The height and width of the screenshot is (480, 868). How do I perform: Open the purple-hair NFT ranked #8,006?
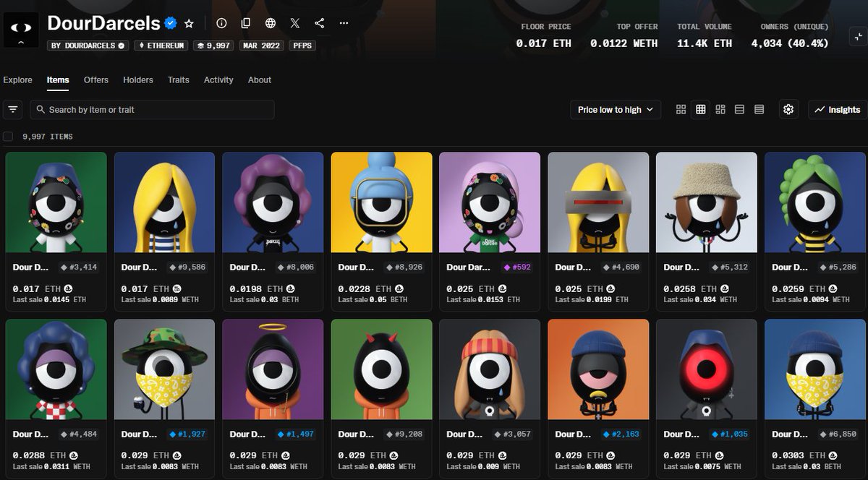pyautogui.click(x=273, y=202)
